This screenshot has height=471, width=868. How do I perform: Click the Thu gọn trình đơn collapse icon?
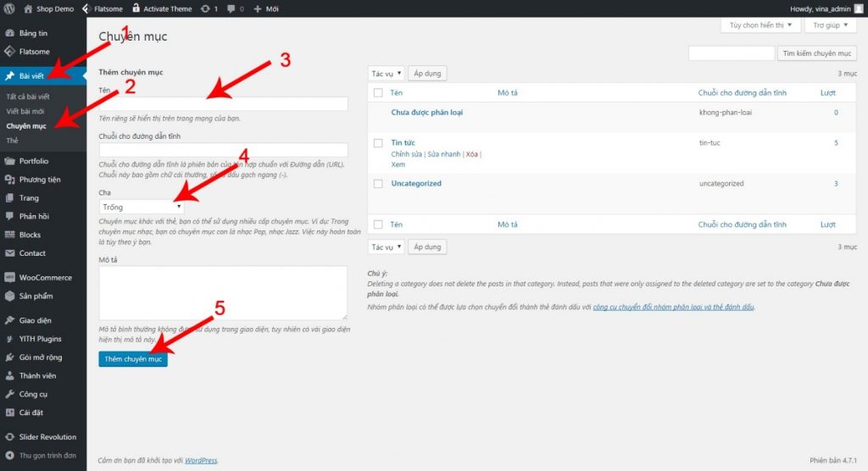9,456
